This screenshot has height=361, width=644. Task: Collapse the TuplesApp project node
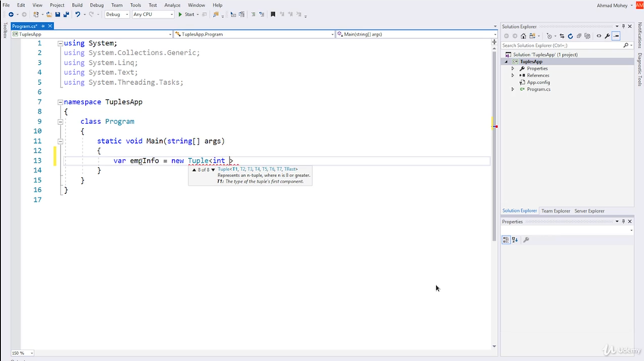point(506,61)
